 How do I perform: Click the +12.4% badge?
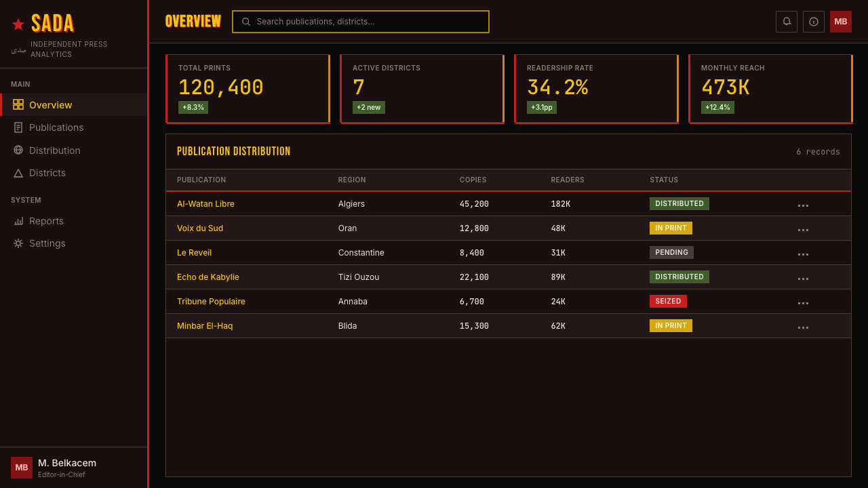(x=717, y=108)
